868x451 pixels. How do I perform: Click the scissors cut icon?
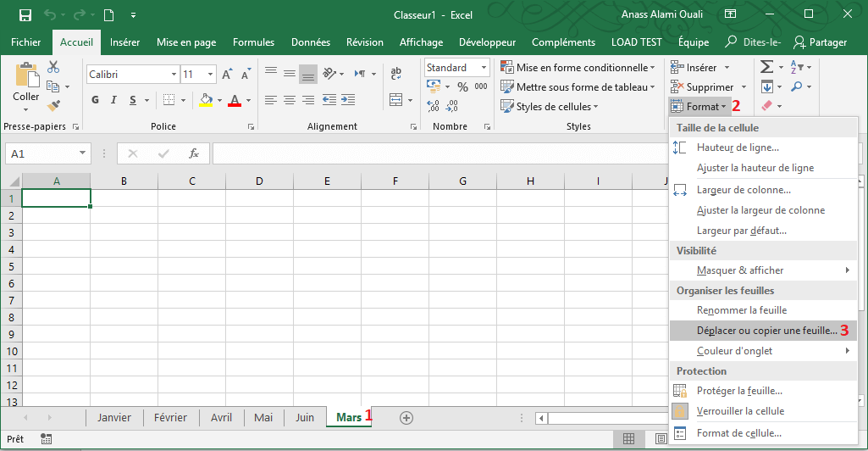pyautogui.click(x=53, y=67)
